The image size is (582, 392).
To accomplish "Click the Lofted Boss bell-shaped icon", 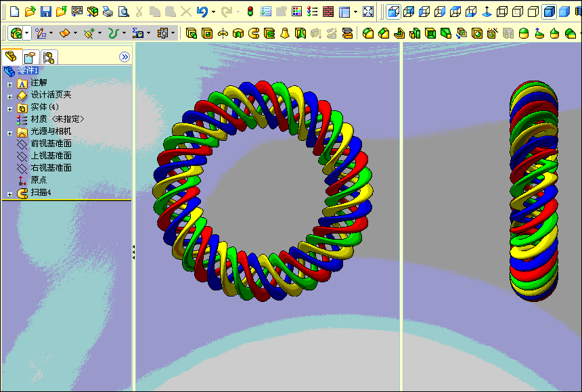I will pyautogui.click(x=285, y=33).
